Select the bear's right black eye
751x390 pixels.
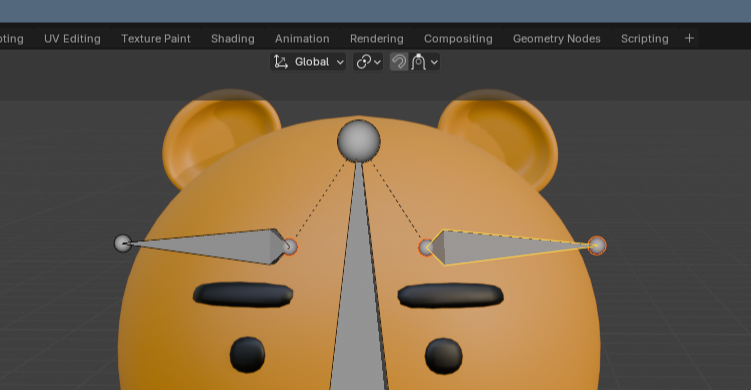[x=444, y=356]
